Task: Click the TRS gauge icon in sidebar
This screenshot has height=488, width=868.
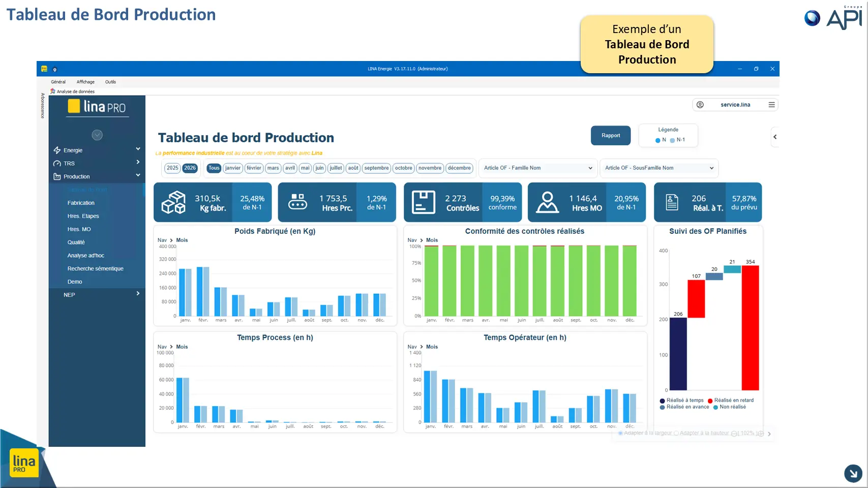Action: click(57, 164)
